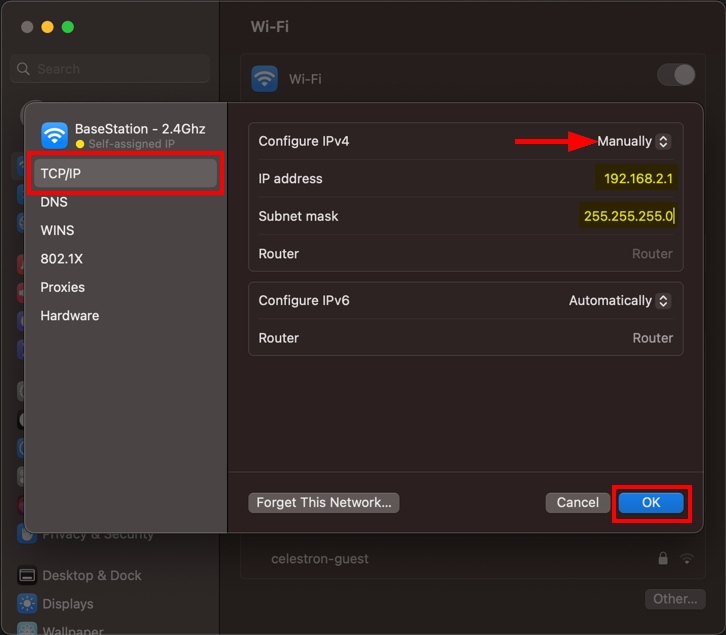
Task: Click the green zoom window button
Action: tap(68, 27)
